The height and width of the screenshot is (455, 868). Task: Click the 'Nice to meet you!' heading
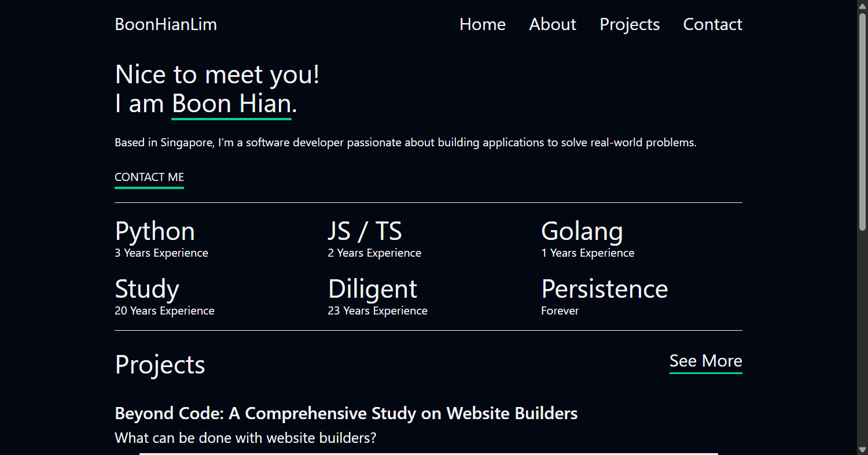click(x=217, y=75)
